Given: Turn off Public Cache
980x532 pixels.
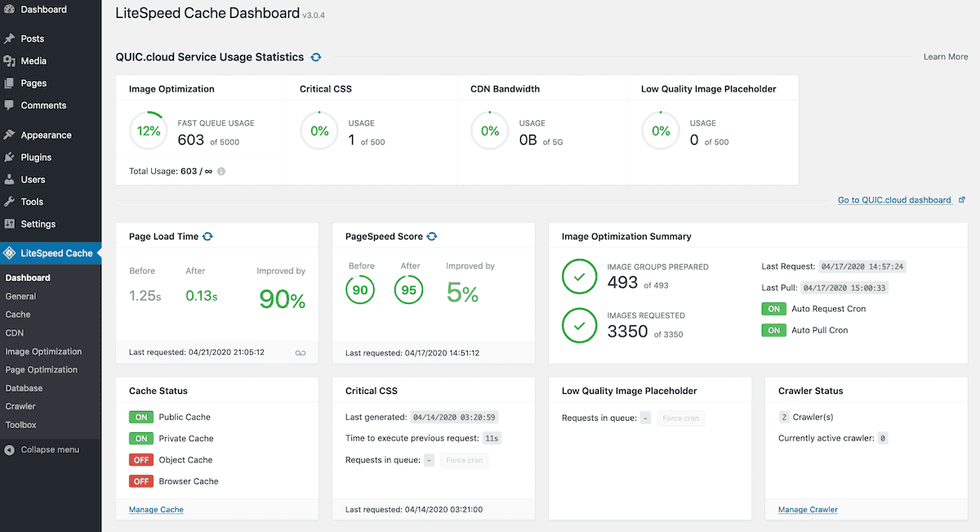Looking at the screenshot, I should pyautogui.click(x=140, y=417).
